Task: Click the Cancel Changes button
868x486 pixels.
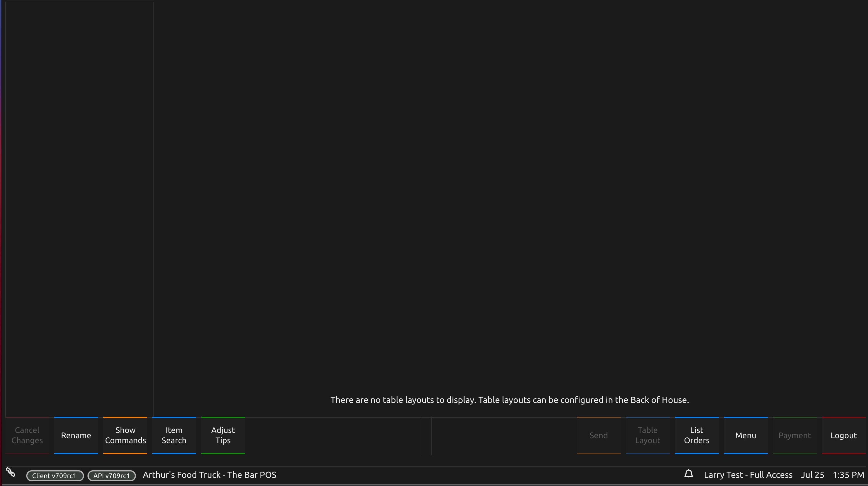Action: pyautogui.click(x=27, y=435)
